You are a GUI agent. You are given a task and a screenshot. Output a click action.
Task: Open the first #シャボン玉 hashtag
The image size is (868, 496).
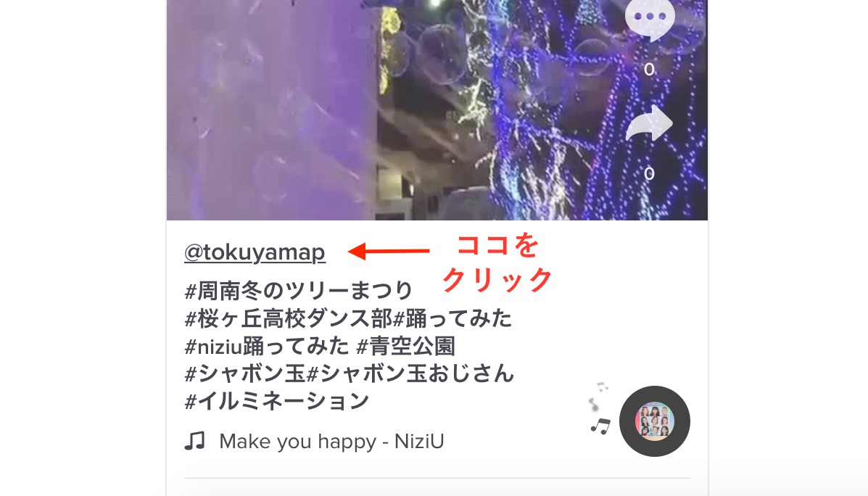pos(245,373)
